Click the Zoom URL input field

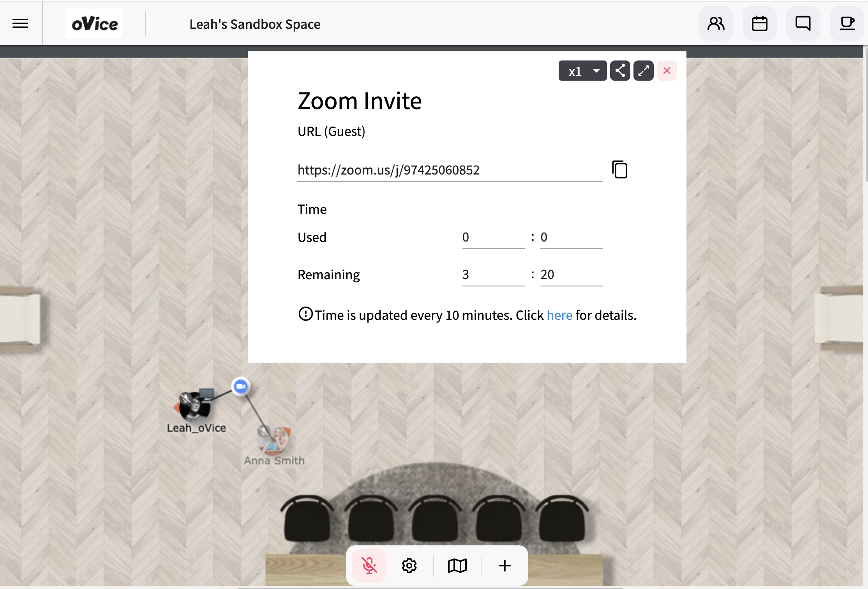(450, 170)
